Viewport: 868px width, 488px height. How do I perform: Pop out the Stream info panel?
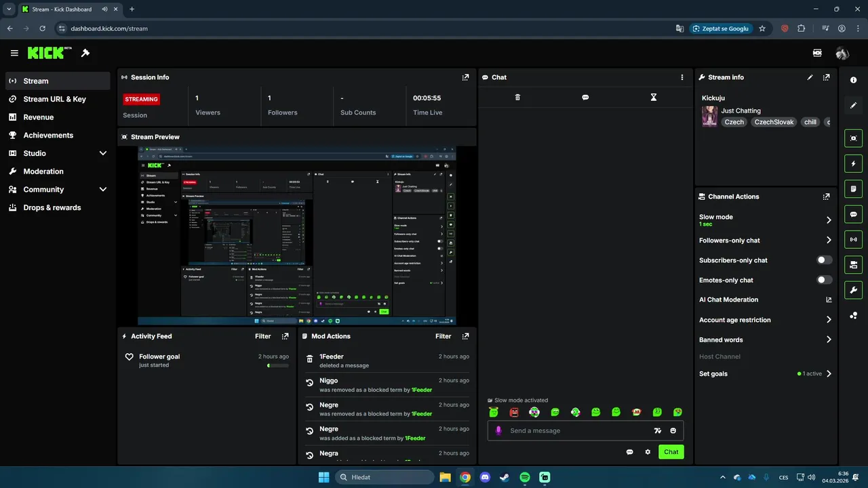point(826,77)
